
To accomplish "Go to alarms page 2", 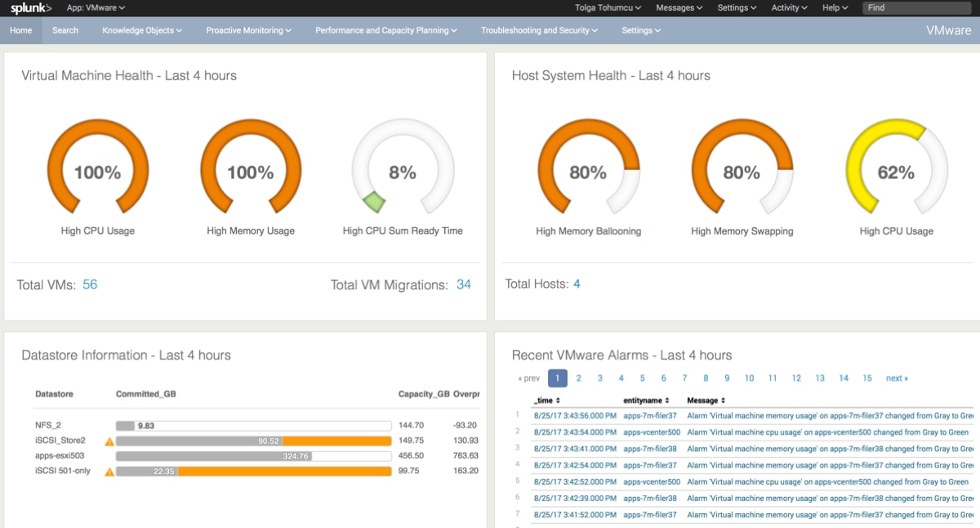I will [x=579, y=378].
